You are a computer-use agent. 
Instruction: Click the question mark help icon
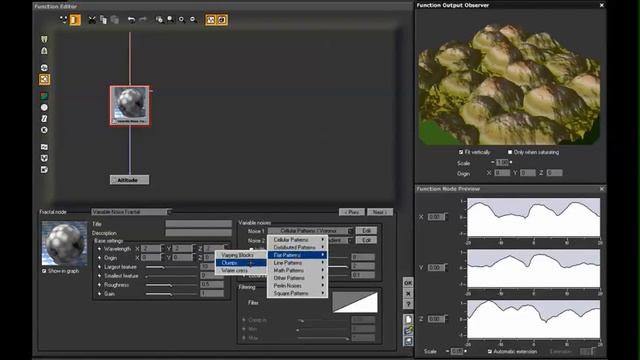(x=408, y=304)
